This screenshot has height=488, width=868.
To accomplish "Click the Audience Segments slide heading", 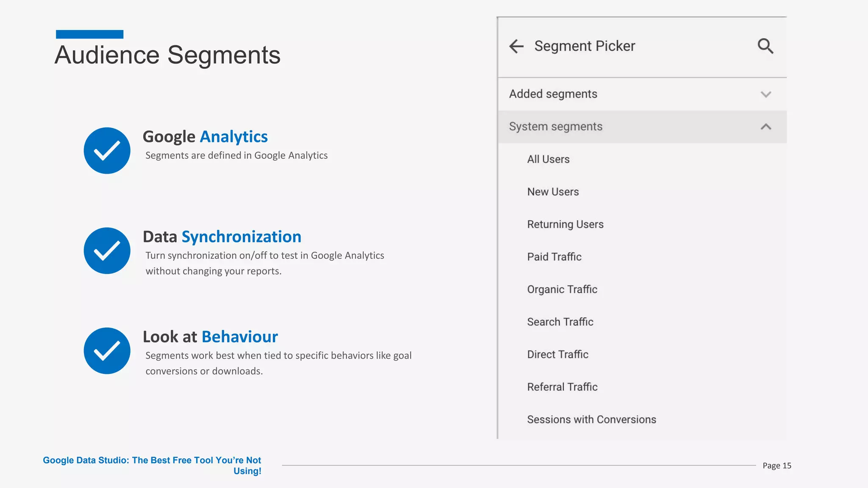I will tap(167, 55).
